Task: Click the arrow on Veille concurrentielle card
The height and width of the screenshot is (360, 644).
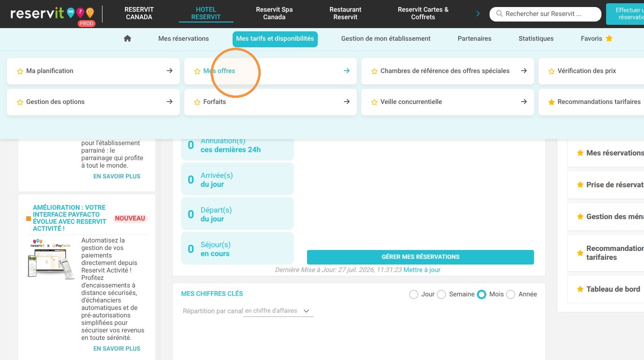Action: [524, 102]
